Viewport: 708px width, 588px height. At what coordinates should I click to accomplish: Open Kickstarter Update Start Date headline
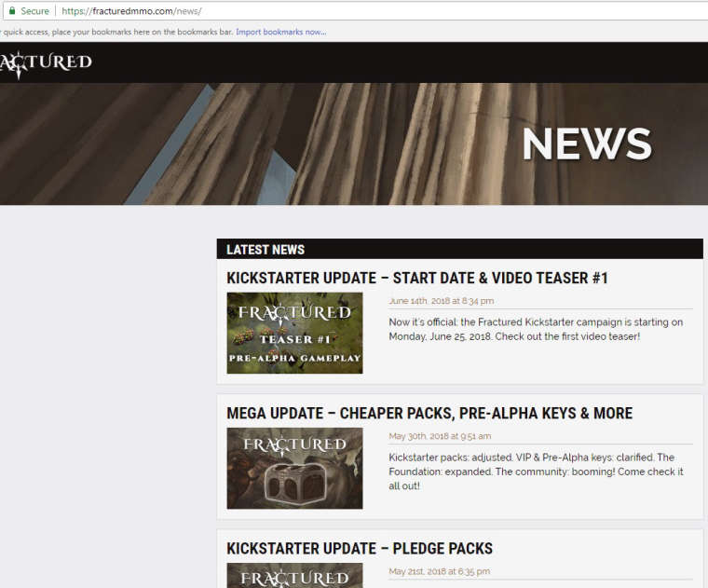417,278
